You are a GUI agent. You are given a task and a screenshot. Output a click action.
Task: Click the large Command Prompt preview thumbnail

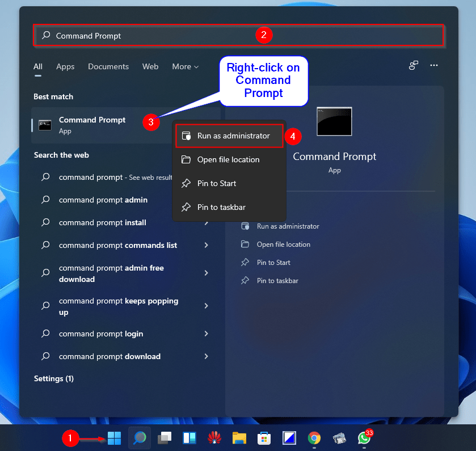click(x=334, y=121)
